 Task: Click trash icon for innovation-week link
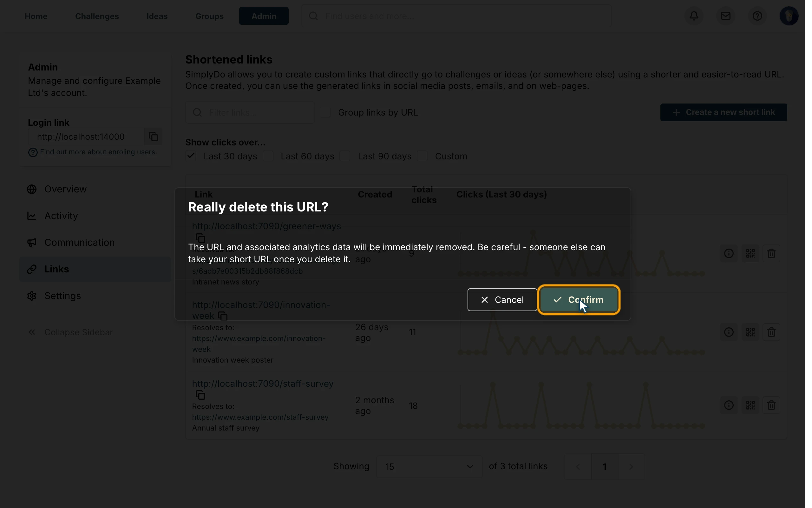771,332
